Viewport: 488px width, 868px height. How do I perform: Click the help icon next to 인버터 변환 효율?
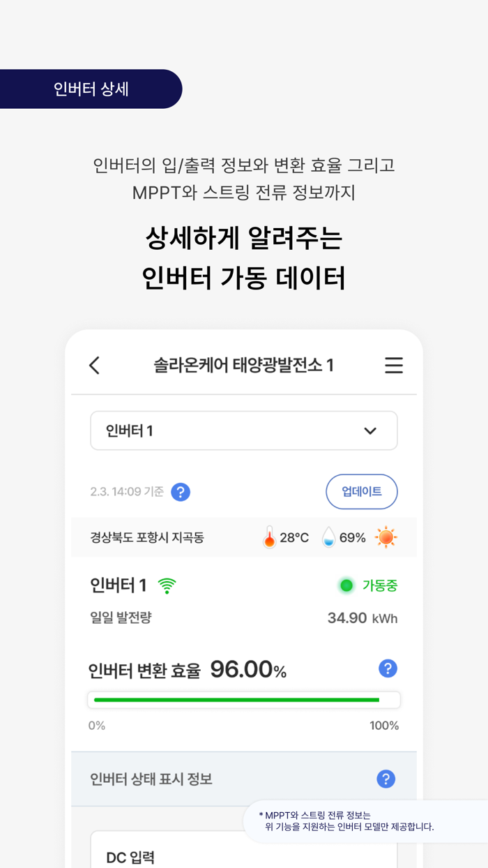pyautogui.click(x=388, y=668)
